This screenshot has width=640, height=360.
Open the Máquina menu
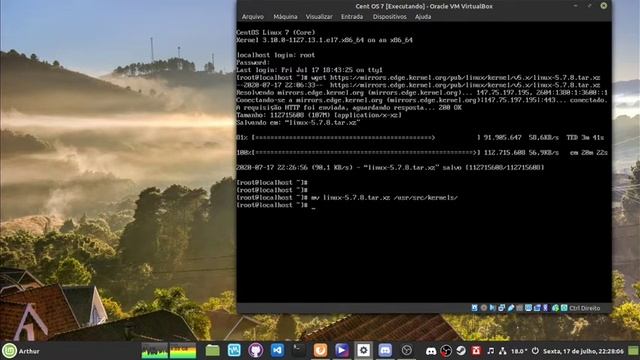coord(285,17)
